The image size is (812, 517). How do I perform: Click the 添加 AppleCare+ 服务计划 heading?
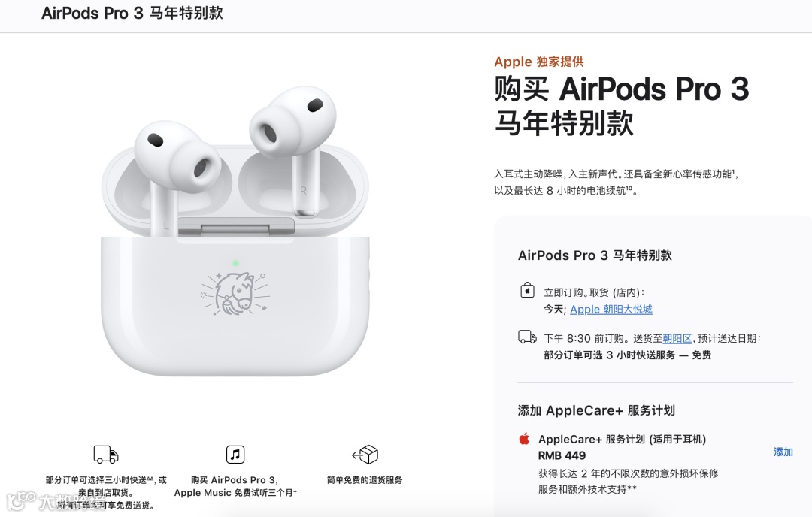pyautogui.click(x=596, y=410)
